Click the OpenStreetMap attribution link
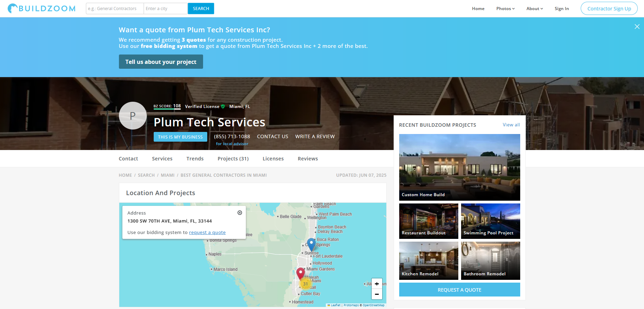Image resolution: width=644 pixels, height=309 pixels. point(373,305)
